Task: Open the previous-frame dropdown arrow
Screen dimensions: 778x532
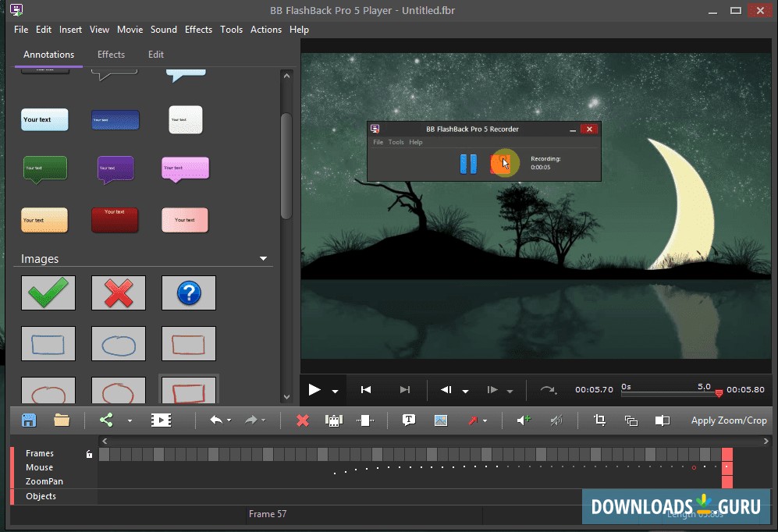Action: pyautogui.click(x=465, y=391)
